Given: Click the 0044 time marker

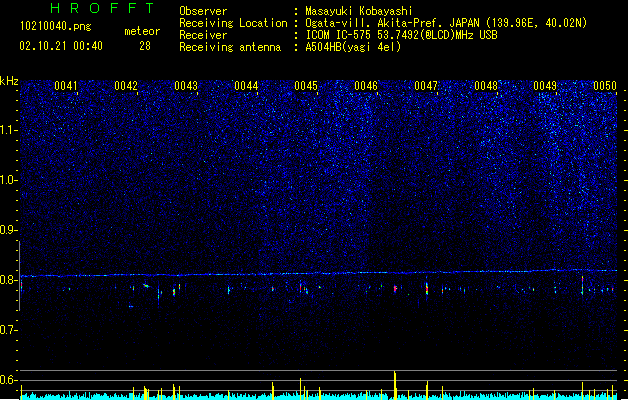Looking at the screenshot, I should 246,86.
